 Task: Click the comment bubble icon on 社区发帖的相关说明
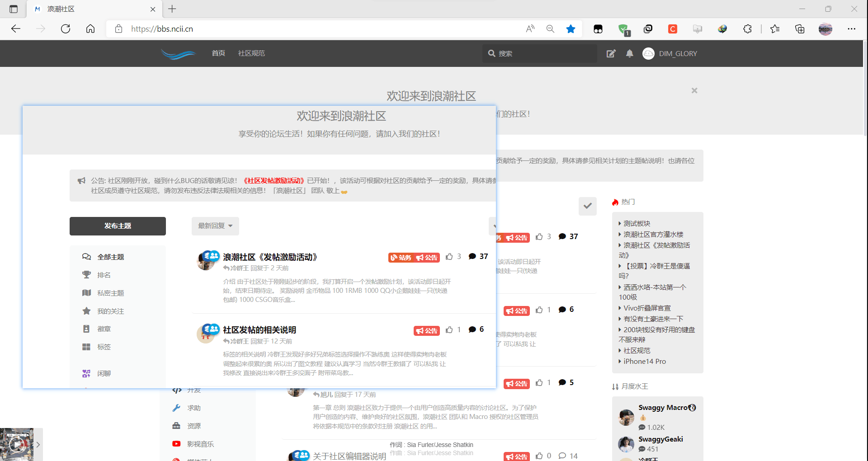tap(472, 329)
